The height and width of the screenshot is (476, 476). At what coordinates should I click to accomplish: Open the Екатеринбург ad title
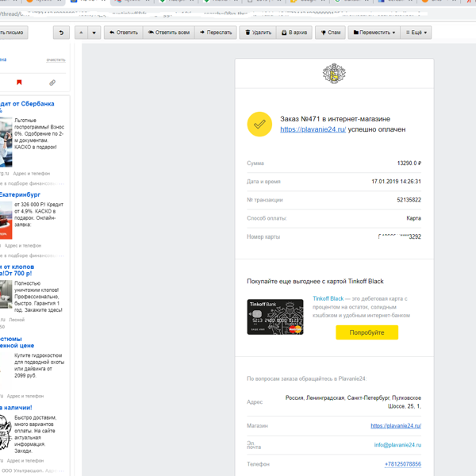tap(20, 194)
